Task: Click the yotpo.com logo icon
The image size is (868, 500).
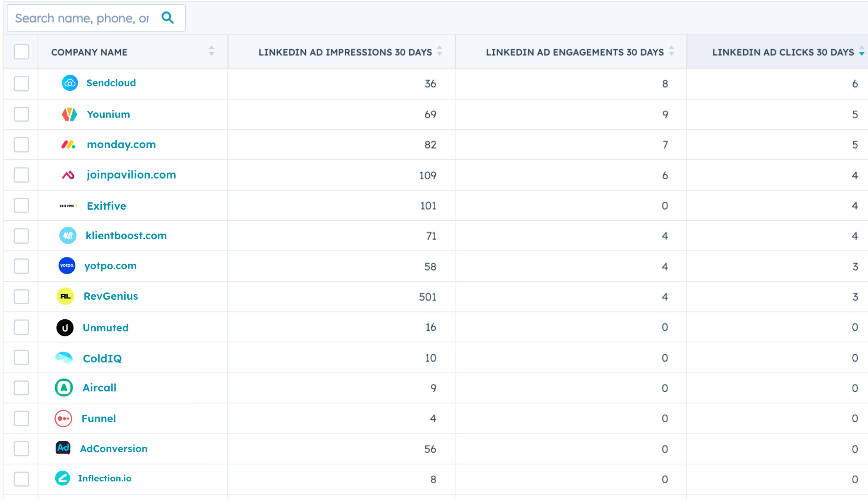Action: point(67,266)
